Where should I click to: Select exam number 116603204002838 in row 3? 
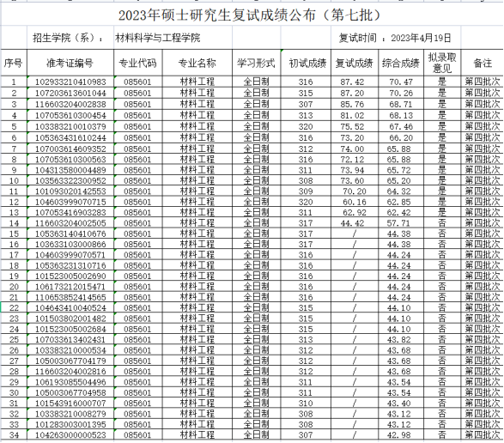(x=70, y=105)
